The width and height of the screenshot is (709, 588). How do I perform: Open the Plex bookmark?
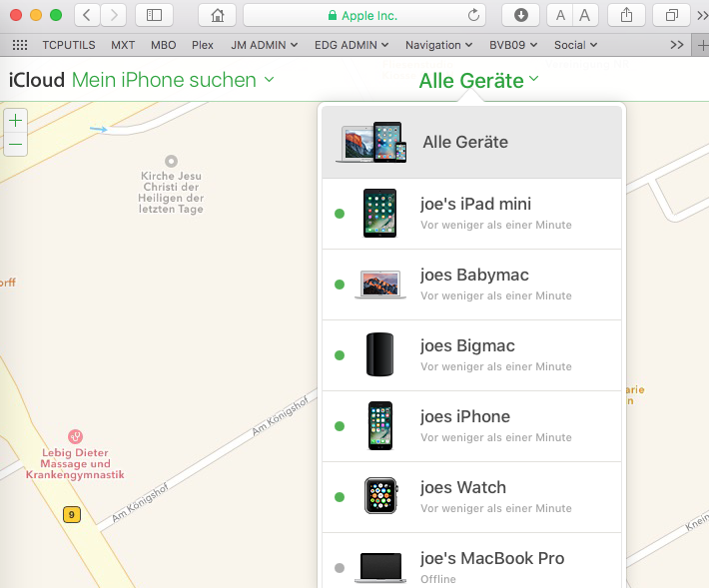(202, 45)
